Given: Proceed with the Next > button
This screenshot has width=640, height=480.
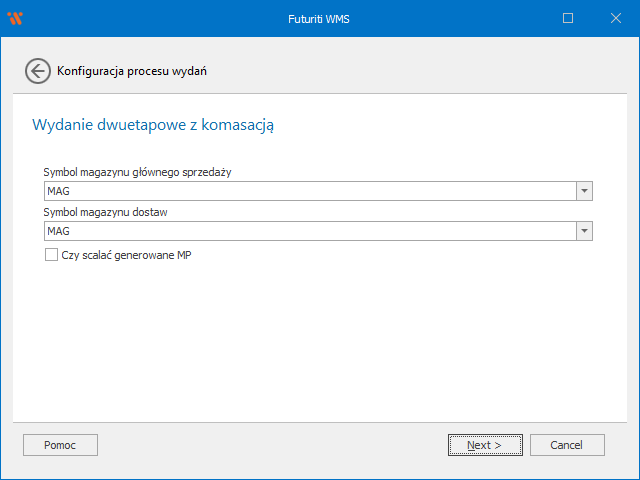Looking at the screenshot, I should [485, 445].
